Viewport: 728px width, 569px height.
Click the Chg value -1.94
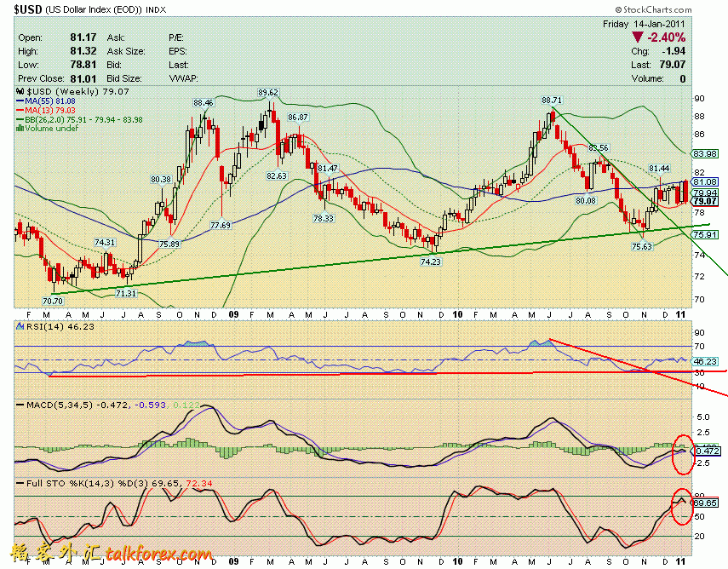pyautogui.click(x=674, y=51)
